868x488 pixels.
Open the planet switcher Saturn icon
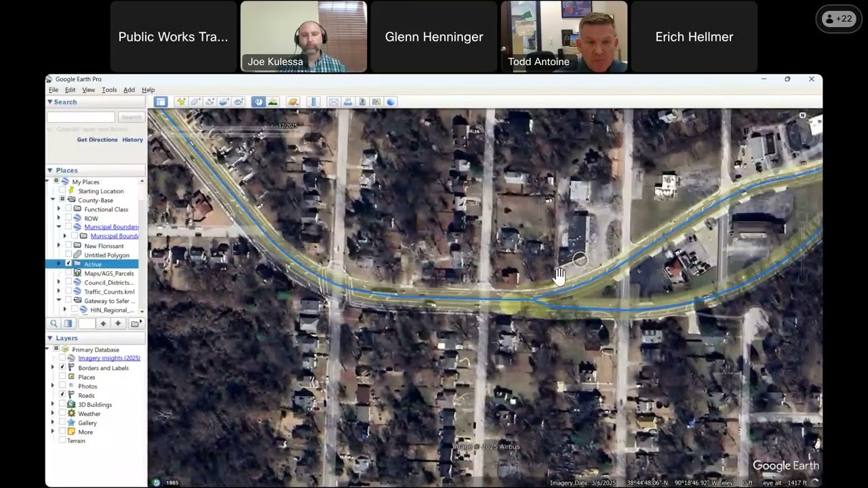click(293, 102)
